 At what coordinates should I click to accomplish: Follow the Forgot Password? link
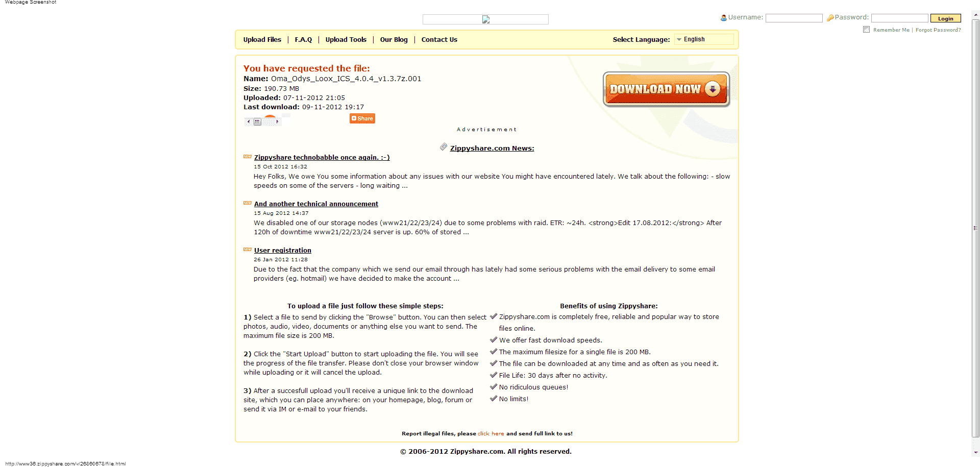938,30
